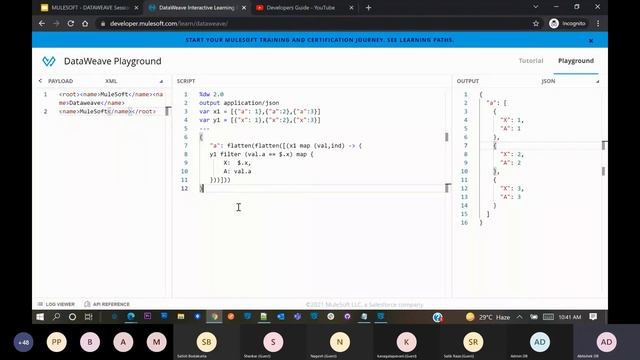Click the touch keyboard tray icon
This screenshot has height=360, width=640.
[548, 317]
